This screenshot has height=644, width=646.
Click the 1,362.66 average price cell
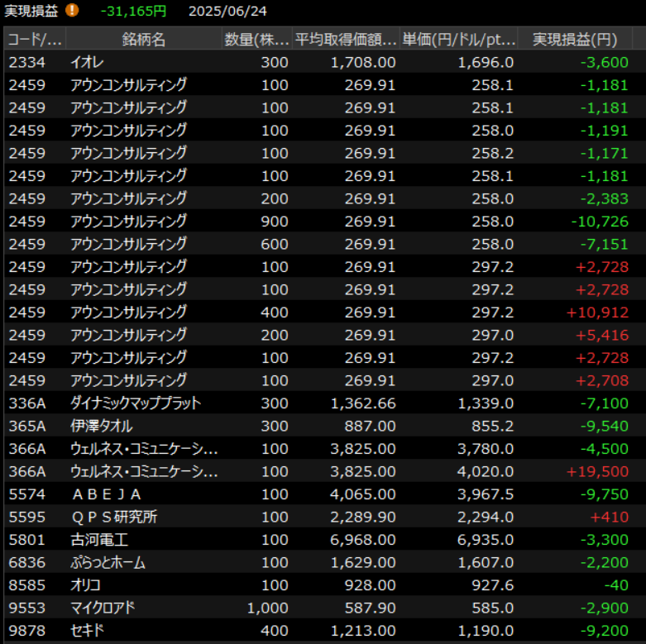click(363, 403)
